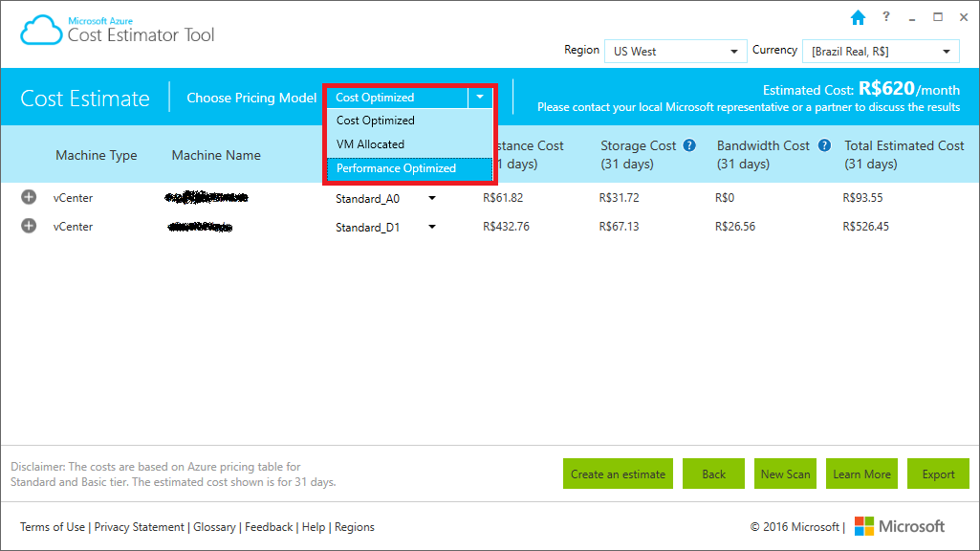Expand the Standard_A0 vCenter row details
Screen dimensions: 980x551
point(29,197)
